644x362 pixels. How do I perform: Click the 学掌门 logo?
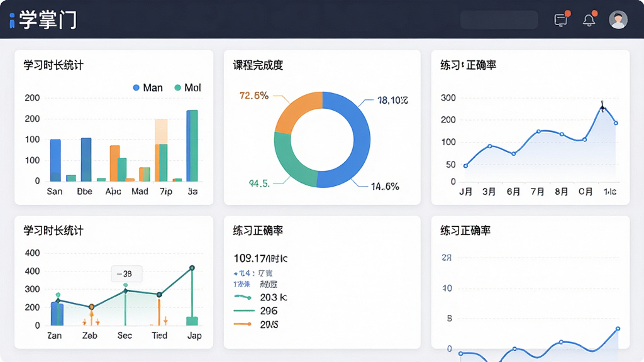pyautogui.click(x=43, y=19)
